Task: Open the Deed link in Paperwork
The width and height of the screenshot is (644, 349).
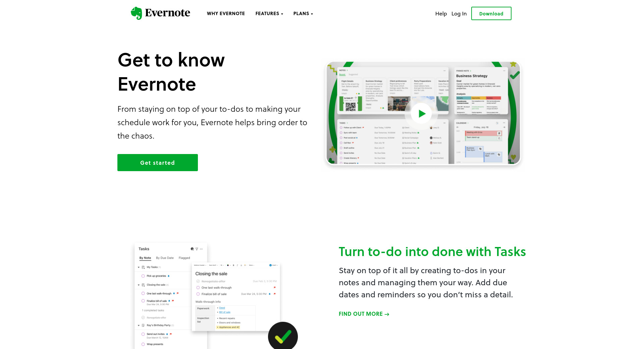Action: (222, 308)
